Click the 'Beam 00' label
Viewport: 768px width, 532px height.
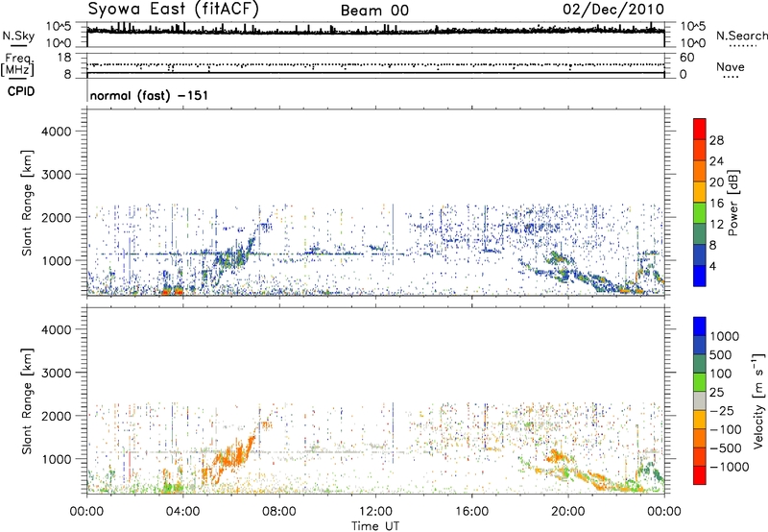[374, 11]
